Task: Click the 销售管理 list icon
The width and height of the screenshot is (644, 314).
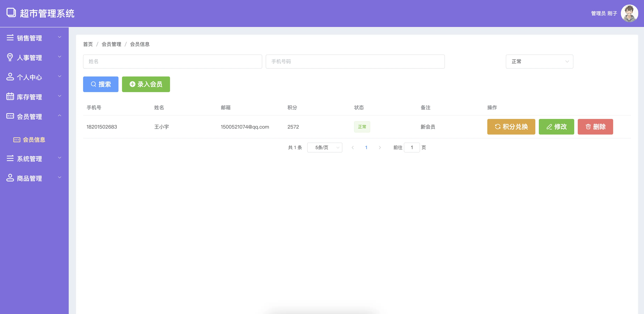Action: (x=10, y=38)
